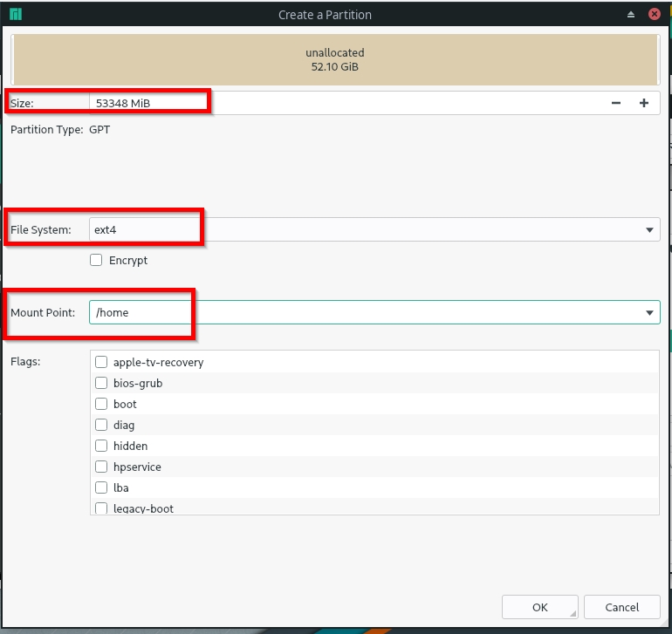
Task: Enable the Encrypt checkbox
Action: 96,260
